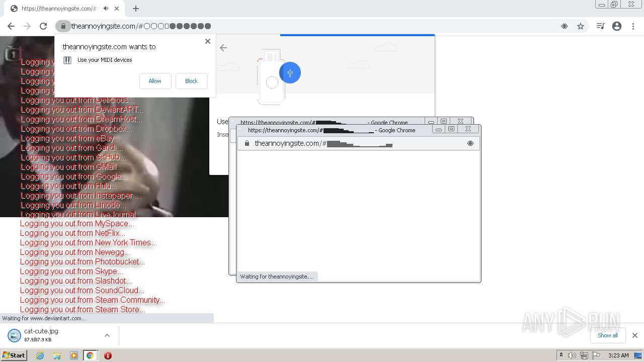644x362 pixels.
Task: Mute tab via speaker icon on tab
Action: click(x=106, y=9)
